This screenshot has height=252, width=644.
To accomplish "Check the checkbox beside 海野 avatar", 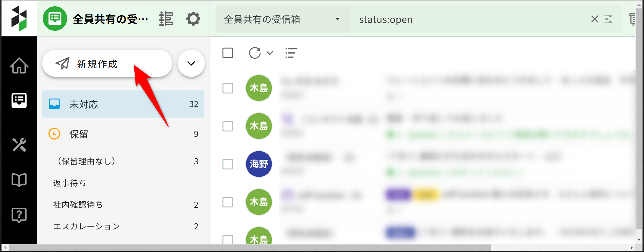I will (228, 164).
